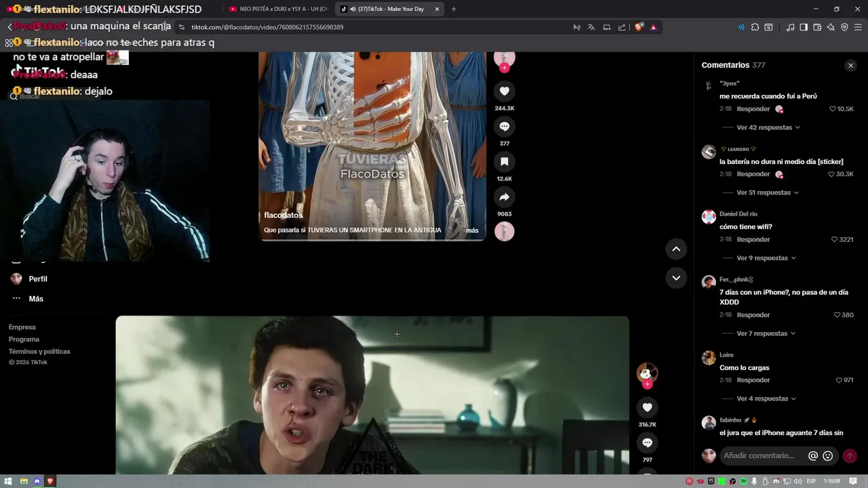Screen dimensions: 868x488
Task: Open the extensions puzzle icon
Action: pos(755,27)
